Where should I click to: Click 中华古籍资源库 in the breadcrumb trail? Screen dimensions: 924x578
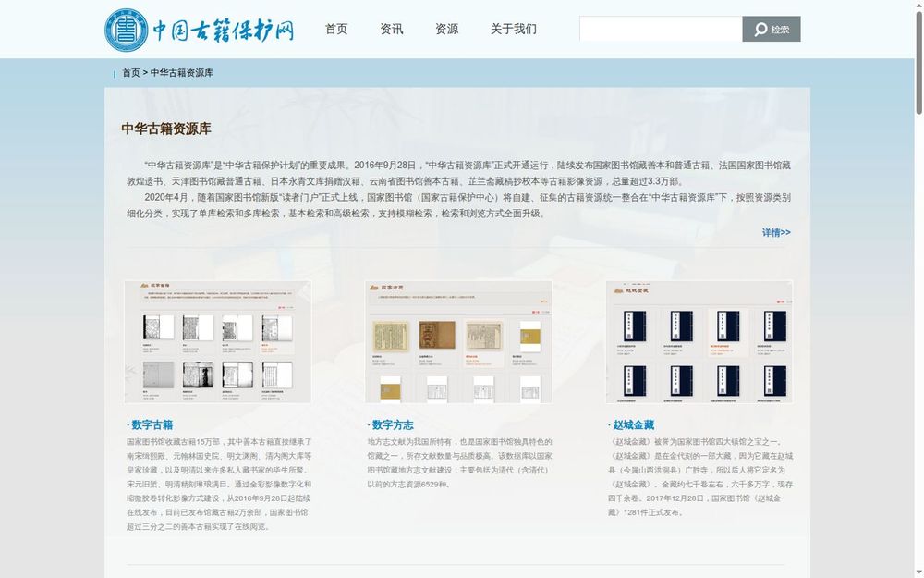(x=181, y=74)
